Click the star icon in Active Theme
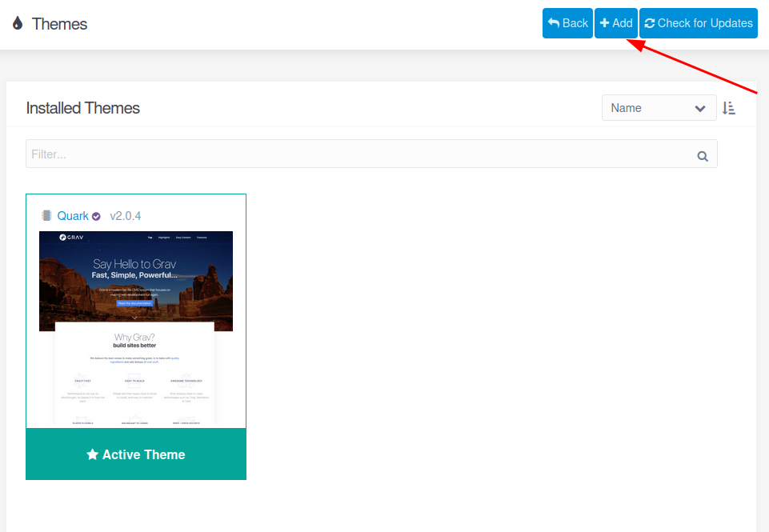Viewport: 769px width, 532px height. (92, 454)
